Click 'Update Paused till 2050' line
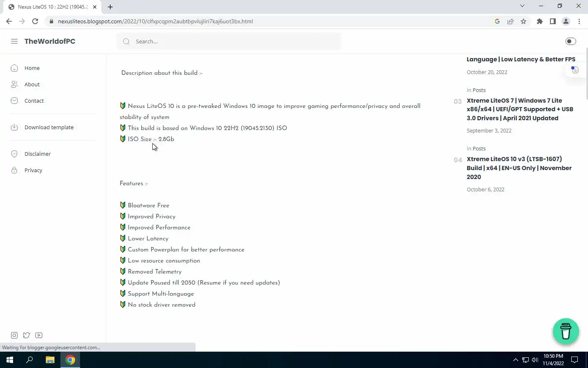This screenshot has height=368, width=588. 204,283
